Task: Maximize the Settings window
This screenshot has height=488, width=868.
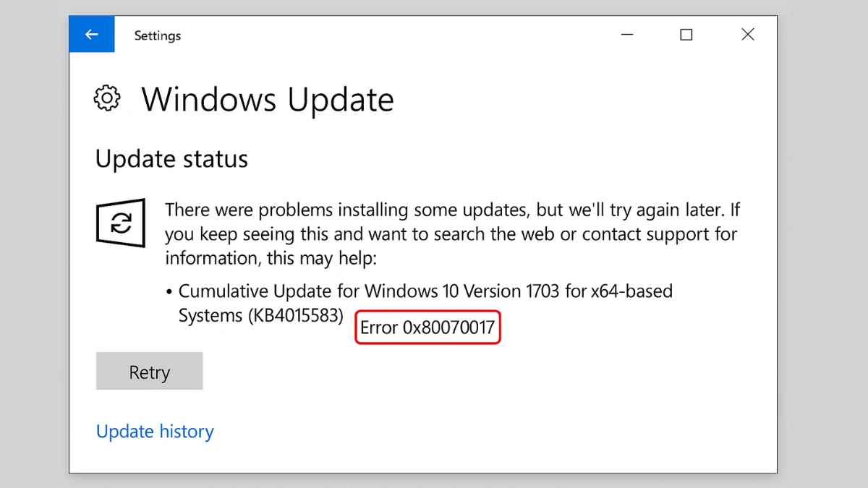Action: (686, 34)
